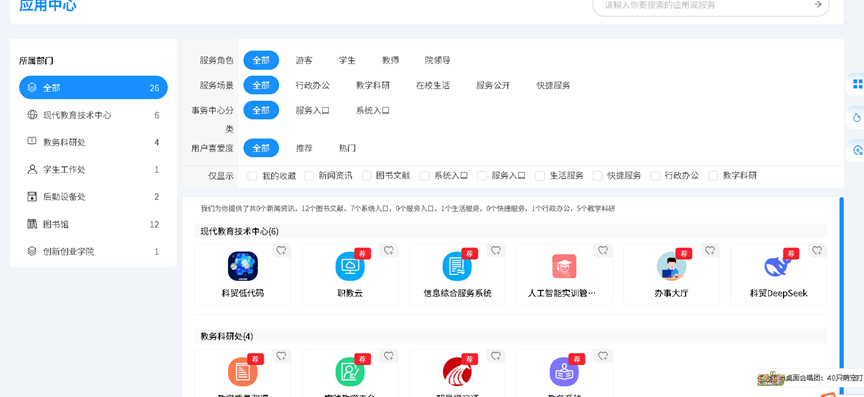Filter service scene by 在校生活
This screenshot has width=864, height=397.
433,85
